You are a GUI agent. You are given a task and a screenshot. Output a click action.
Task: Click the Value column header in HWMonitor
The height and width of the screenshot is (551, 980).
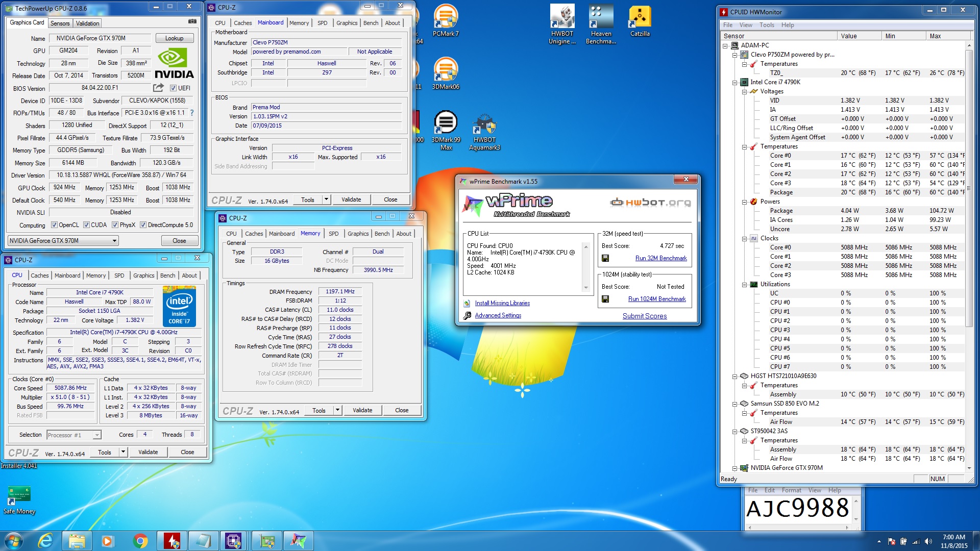tap(859, 36)
